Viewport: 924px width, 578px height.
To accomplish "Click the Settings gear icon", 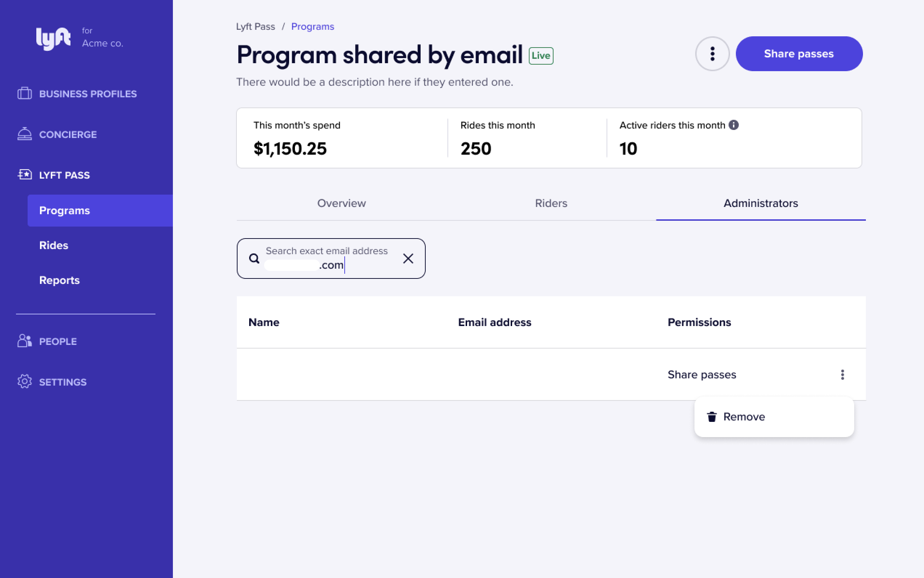I will pyautogui.click(x=24, y=382).
